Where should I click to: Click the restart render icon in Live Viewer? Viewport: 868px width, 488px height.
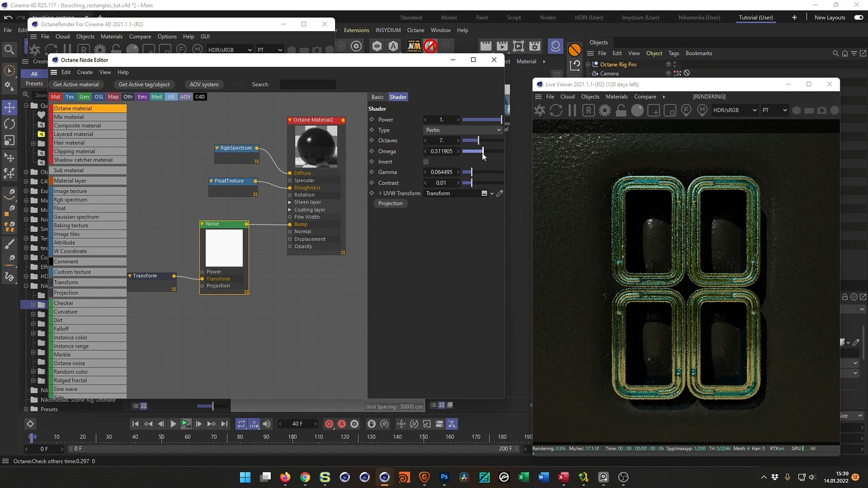[x=556, y=110]
